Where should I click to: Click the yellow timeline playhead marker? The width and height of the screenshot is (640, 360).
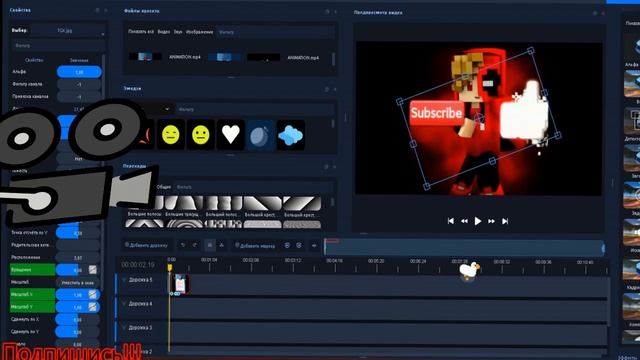[170, 267]
